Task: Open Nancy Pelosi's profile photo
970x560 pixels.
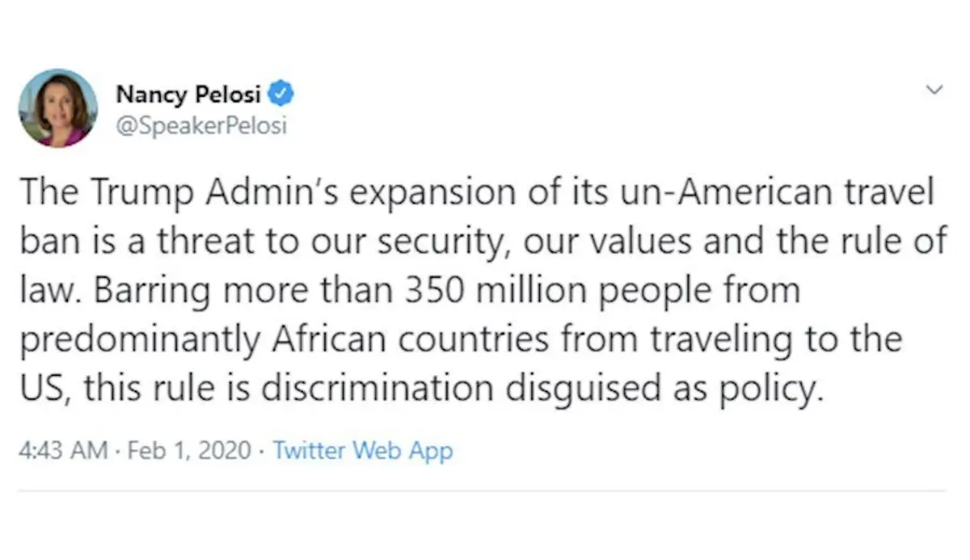Action: (58, 108)
